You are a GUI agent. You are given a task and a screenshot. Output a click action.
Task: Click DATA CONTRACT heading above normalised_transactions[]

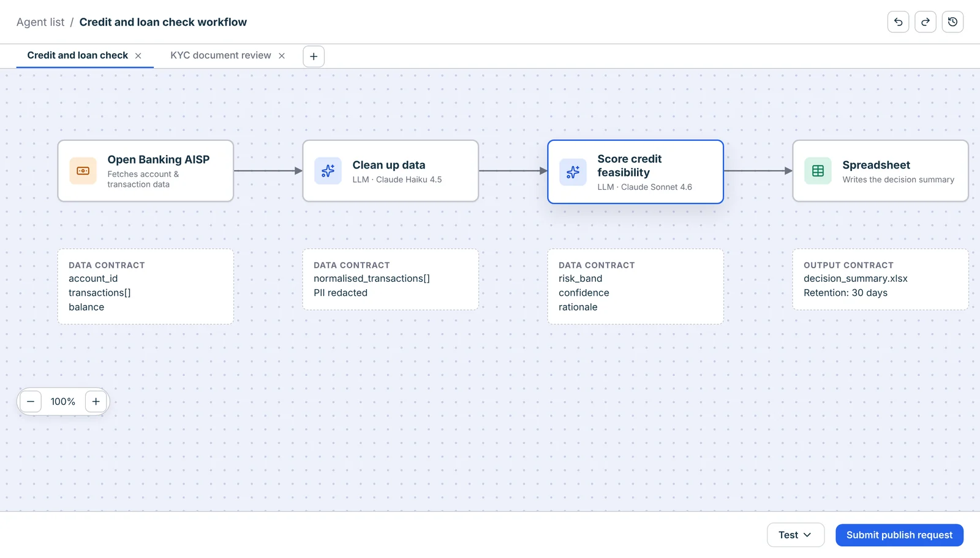point(352,265)
